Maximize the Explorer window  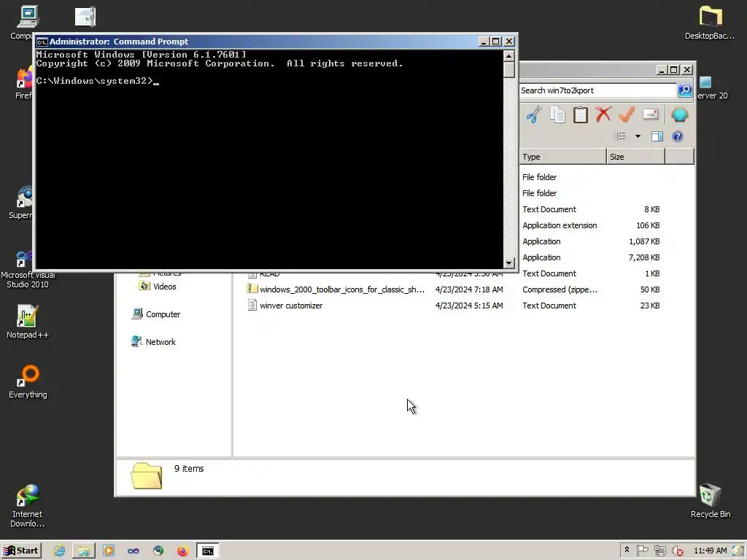673,70
